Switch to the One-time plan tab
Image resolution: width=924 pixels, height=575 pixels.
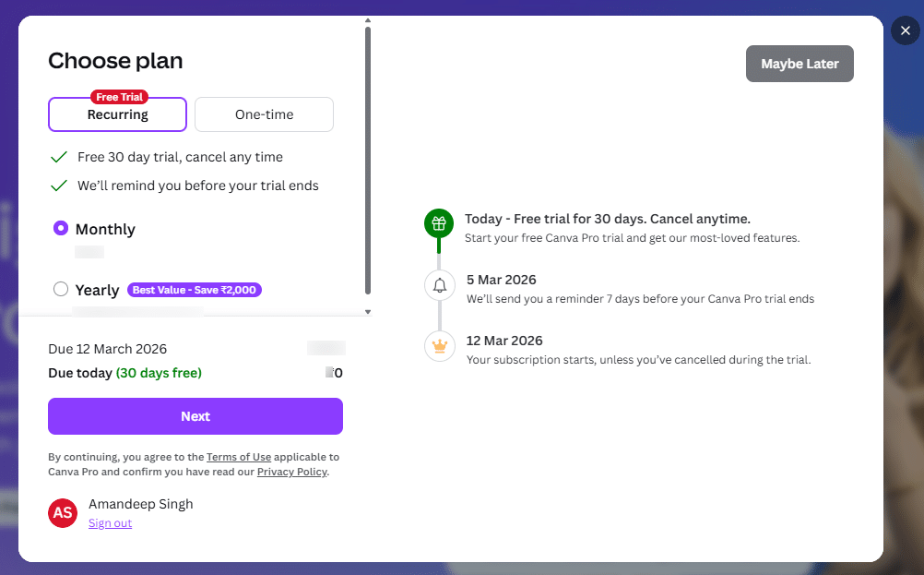(x=264, y=114)
